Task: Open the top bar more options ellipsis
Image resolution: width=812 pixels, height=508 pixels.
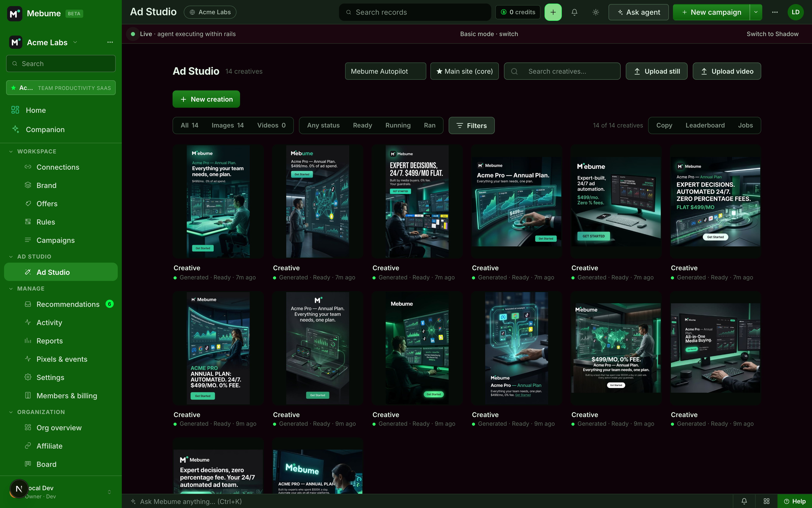Action: tap(775, 12)
